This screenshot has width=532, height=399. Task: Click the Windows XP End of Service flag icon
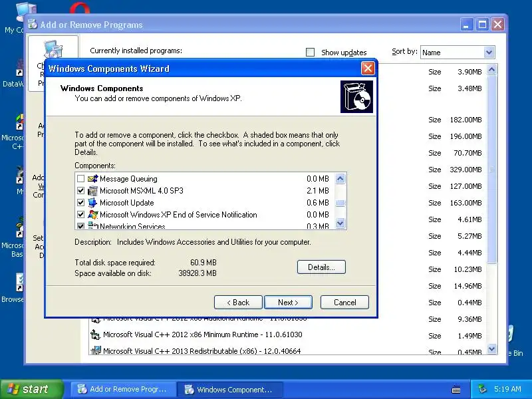[x=92, y=214]
